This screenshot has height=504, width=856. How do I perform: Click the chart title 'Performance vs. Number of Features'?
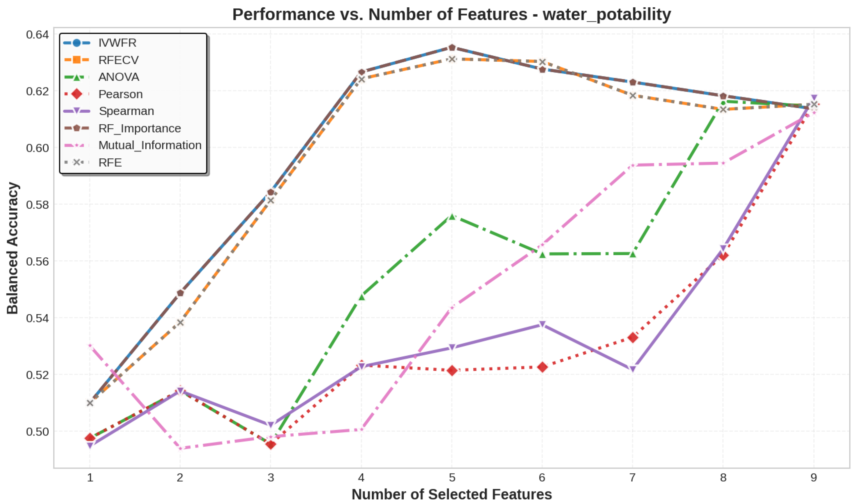click(451, 15)
